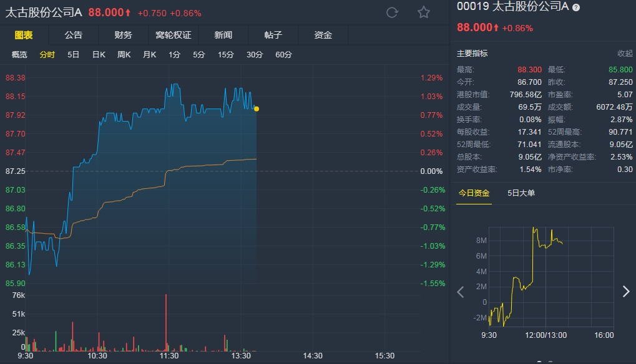This screenshot has height=364, width=636.
Task: Show the 资金 tab
Action: [x=323, y=35]
